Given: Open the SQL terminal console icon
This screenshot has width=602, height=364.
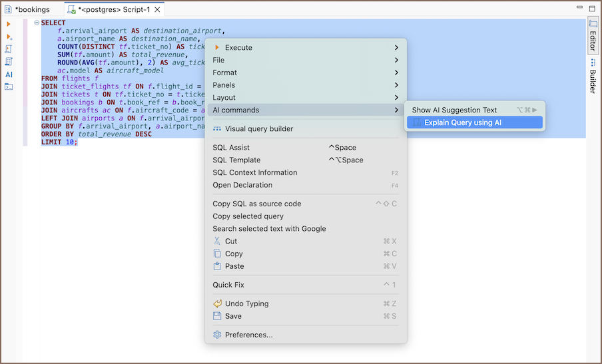Looking at the screenshot, I should click(9, 87).
